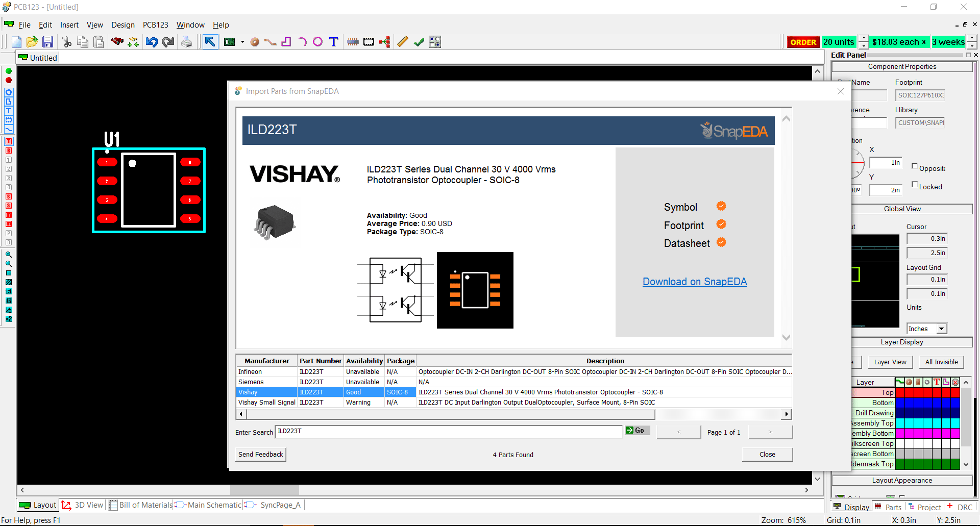Click the Undo arrow in toolbar
Image resolution: width=980 pixels, height=526 pixels.
click(x=152, y=42)
